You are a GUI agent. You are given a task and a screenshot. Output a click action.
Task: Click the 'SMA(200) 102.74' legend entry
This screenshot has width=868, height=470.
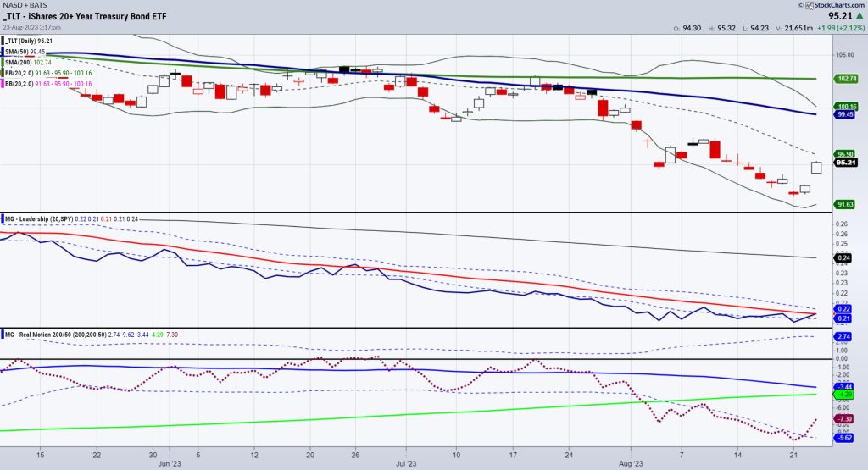[28, 63]
